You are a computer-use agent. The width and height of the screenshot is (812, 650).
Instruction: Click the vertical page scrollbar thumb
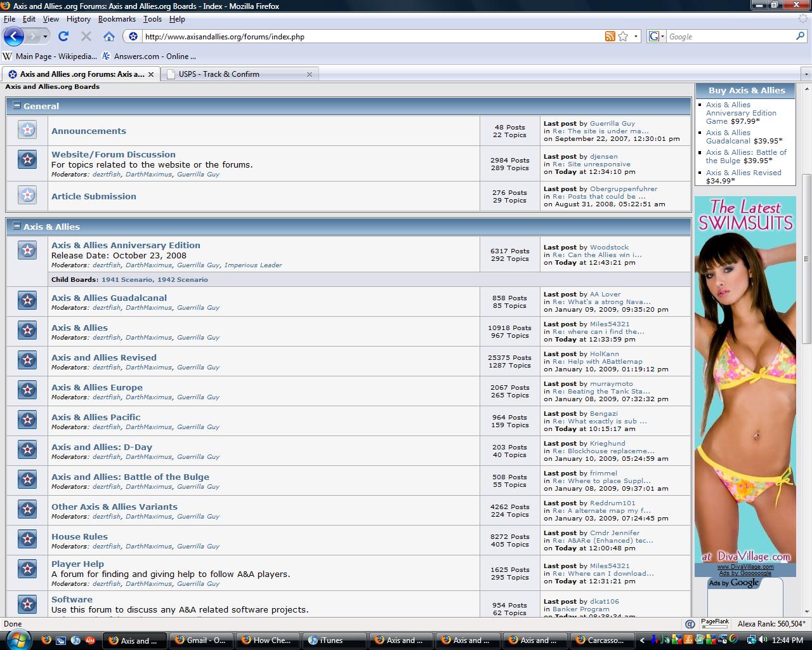pyautogui.click(x=806, y=259)
